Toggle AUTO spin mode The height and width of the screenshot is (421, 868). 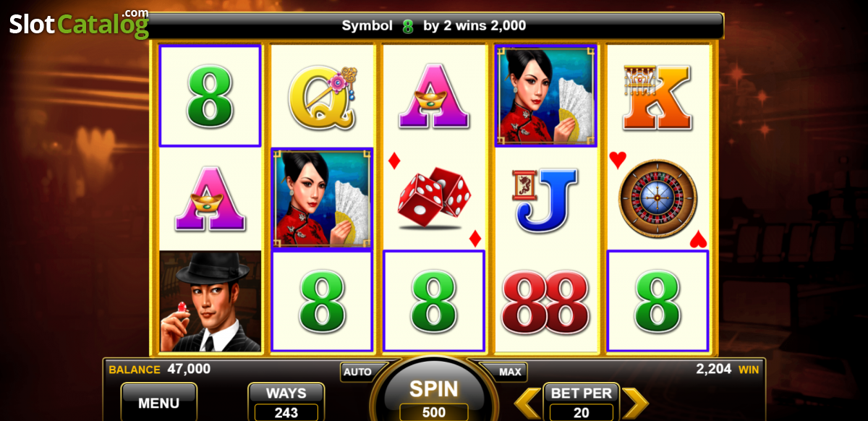(357, 372)
